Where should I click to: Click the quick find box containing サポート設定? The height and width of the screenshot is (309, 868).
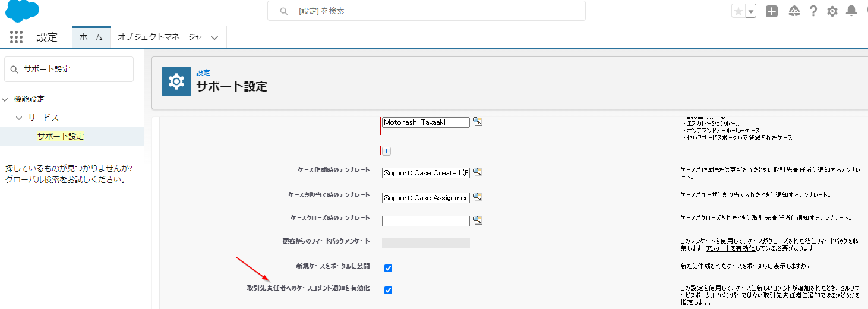tap(69, 70)
